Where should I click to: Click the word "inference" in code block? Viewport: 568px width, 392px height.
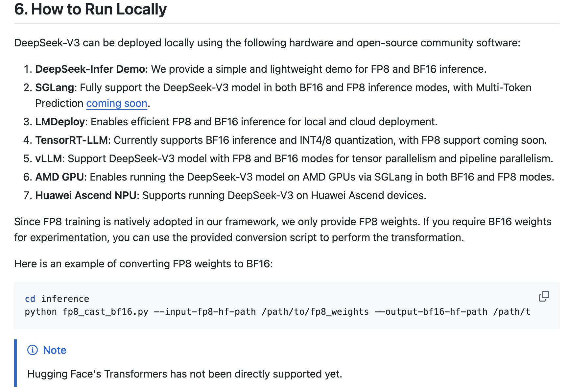point(65,299)
